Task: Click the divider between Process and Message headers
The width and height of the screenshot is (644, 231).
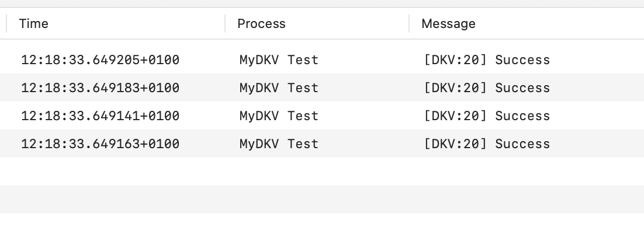Action: pyautogui.click(x=409, y=23)
